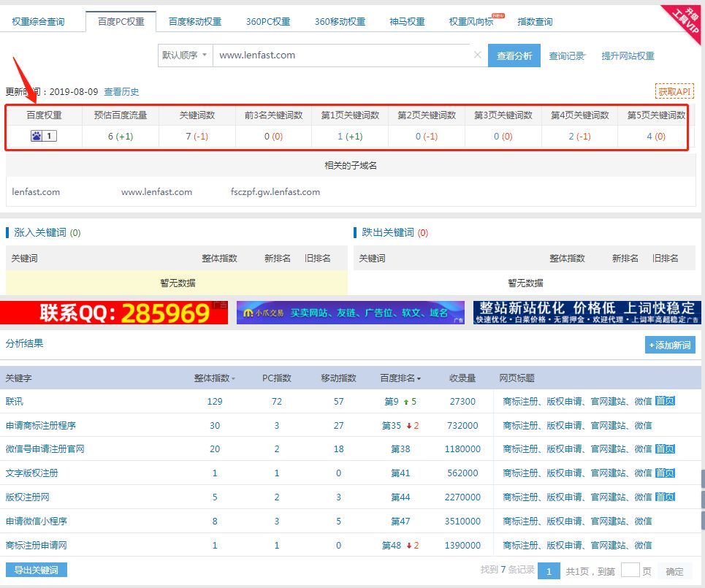Open 查询记录 link
Image resolution: width=705 pixels, height=588 pixels.
566,56
